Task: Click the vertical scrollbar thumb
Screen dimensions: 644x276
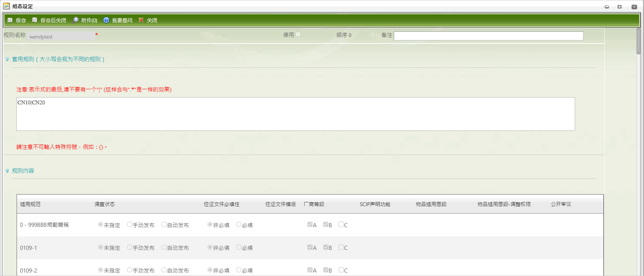Action: [639, 41]
